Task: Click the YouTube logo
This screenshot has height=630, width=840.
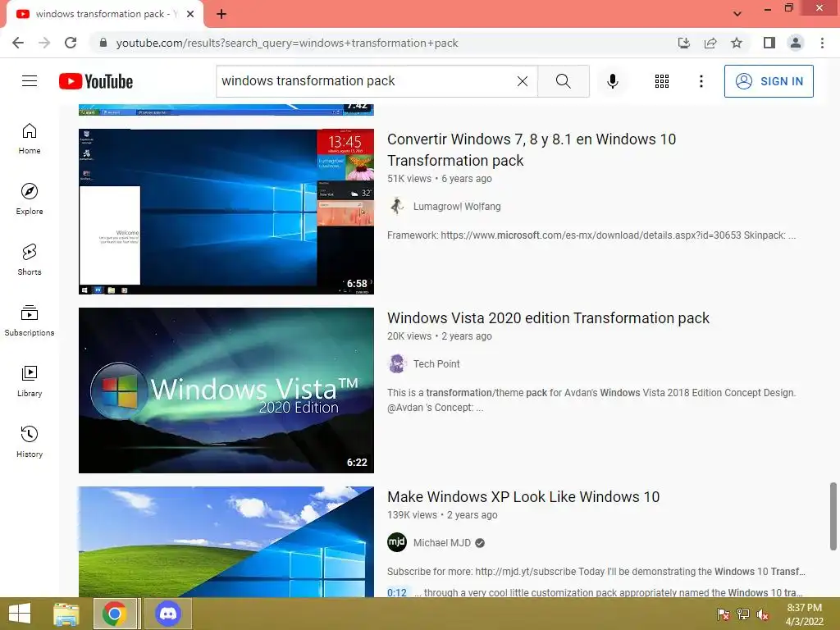Action: click(x=96, y=81)
